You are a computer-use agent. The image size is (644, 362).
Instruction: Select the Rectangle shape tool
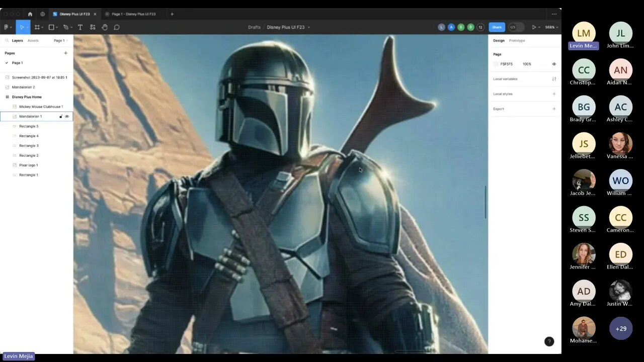pos(51,27)
